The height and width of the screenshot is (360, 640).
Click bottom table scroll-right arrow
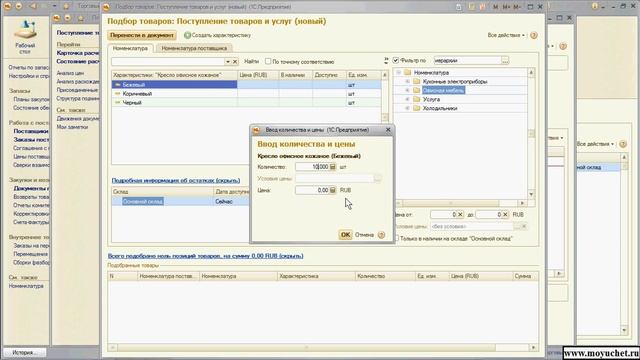click(533, 348)
